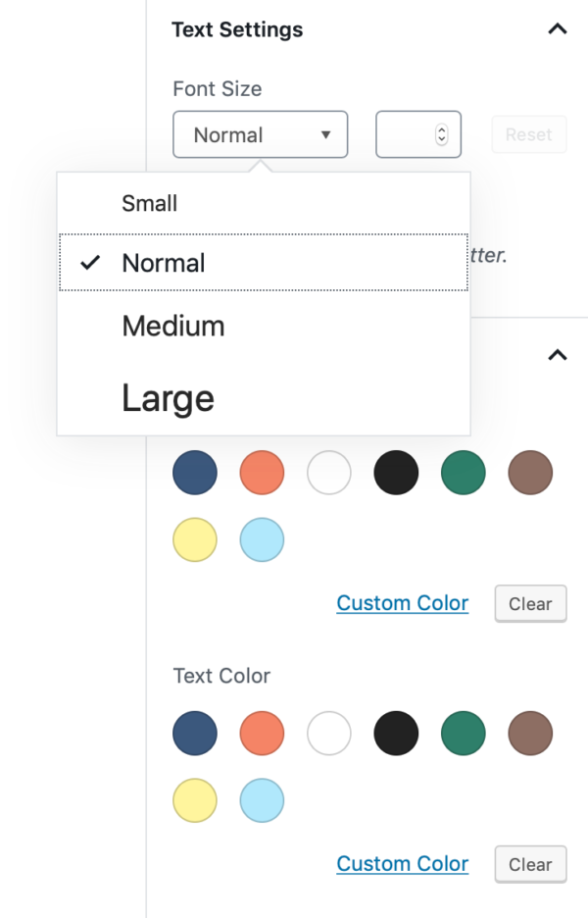The height and width of the screenshot is (918, 588).
Task: Open Custom Color picker for background
Action: click(x=402, y=602)
